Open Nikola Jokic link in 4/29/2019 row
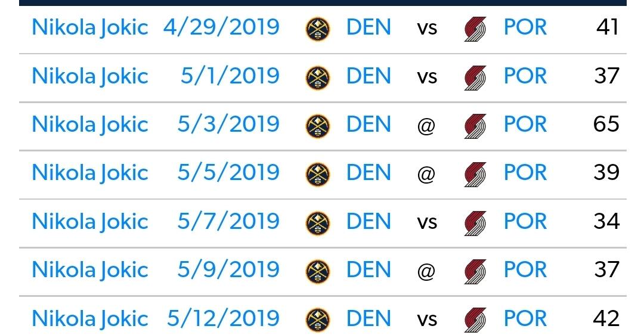644x335 pixels. pyautogui.click(x=90, y=28)
